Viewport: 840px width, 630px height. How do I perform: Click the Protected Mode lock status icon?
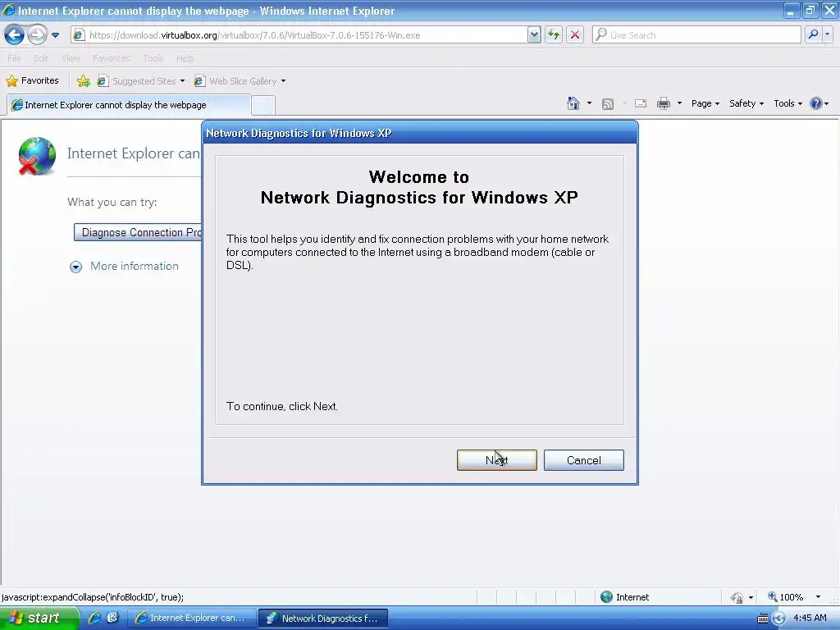click(737, 597)
